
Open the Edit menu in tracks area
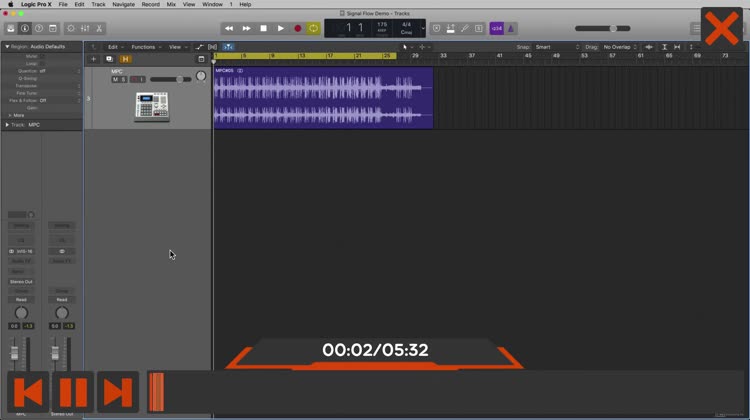115,47
